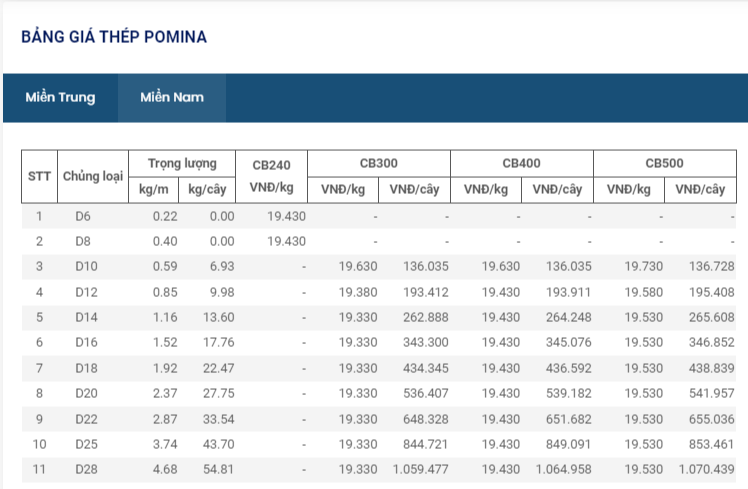
Task: Select the Trọng lượng header cell
Action: click(183, 162)
